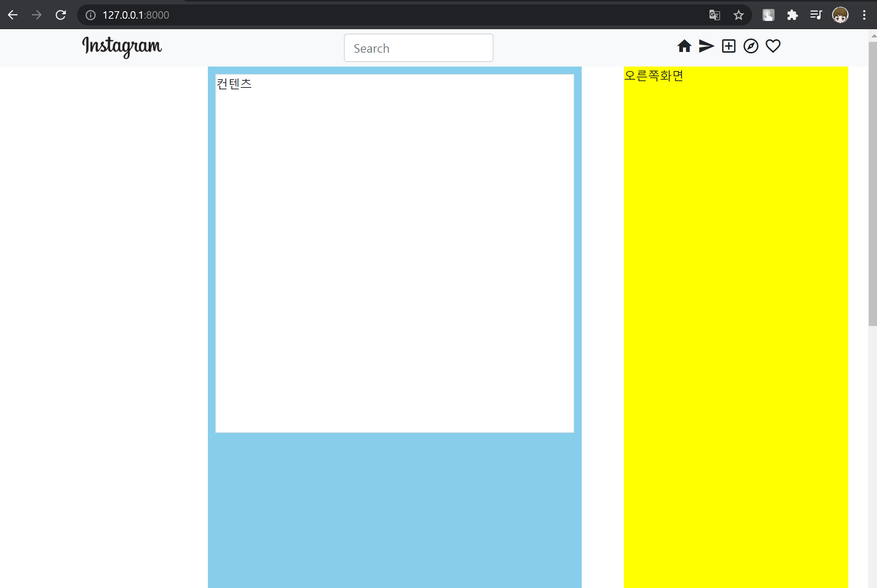Screen dimensions: 877x588
Task: Open the explore compass icon
Action: (x=751, y=46)
